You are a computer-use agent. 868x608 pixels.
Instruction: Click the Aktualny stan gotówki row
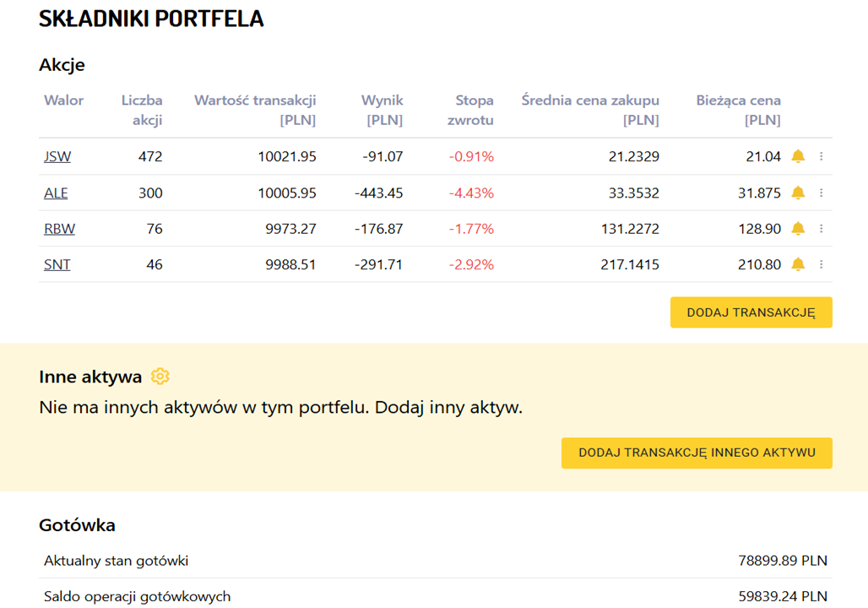(435, 561)
